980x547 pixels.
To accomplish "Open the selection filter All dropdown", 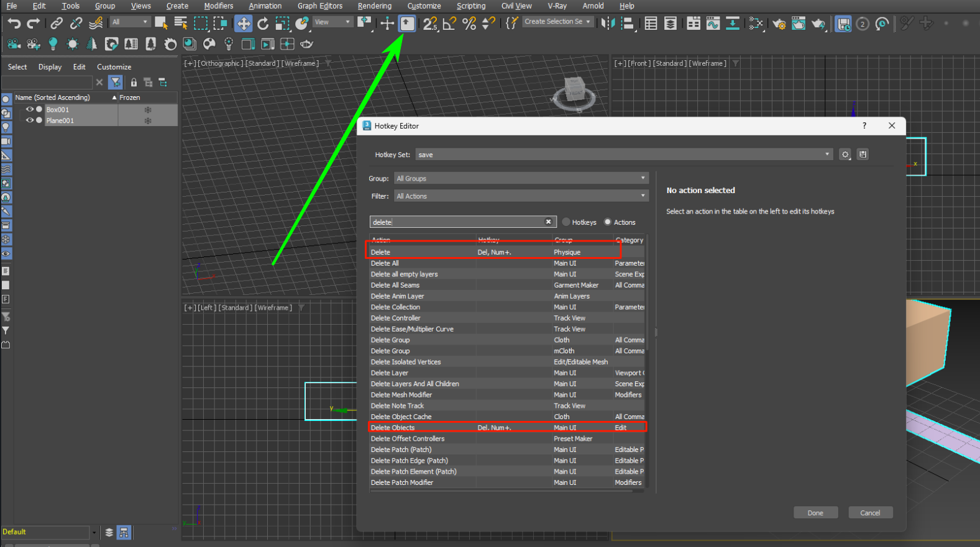I will coord(131,22).
